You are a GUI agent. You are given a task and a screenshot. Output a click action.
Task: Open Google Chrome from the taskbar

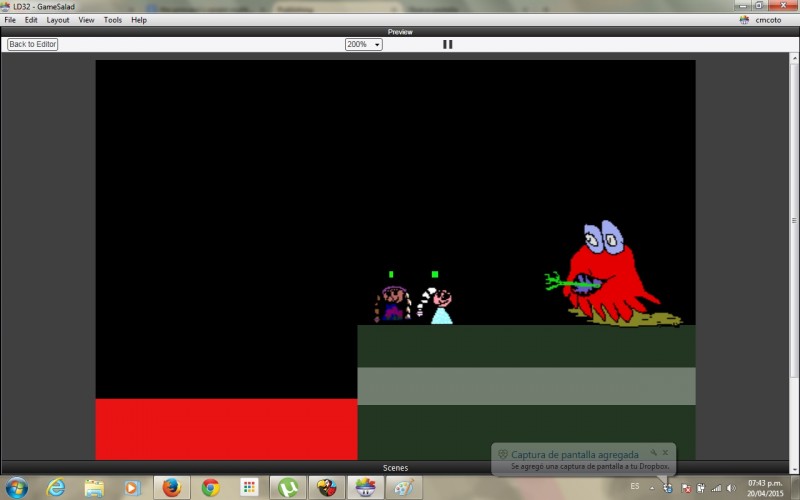tap(210, 488)
